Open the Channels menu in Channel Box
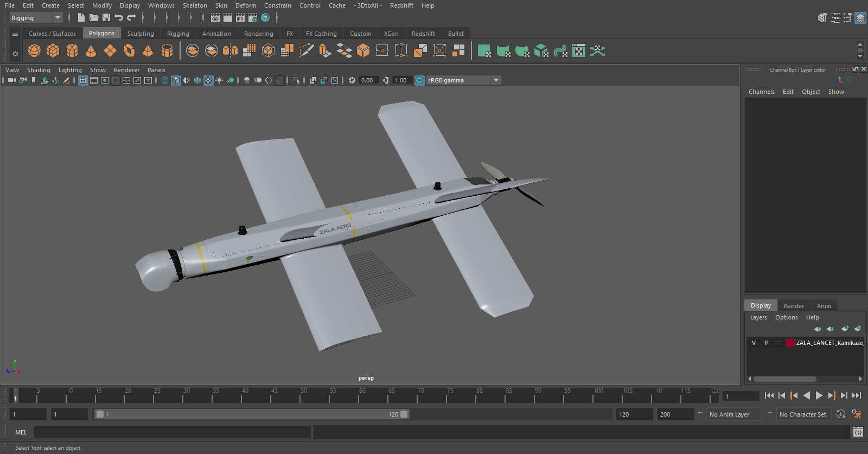Image resolution: width=868 pixels, height=454 pixels. coord(762,92)
